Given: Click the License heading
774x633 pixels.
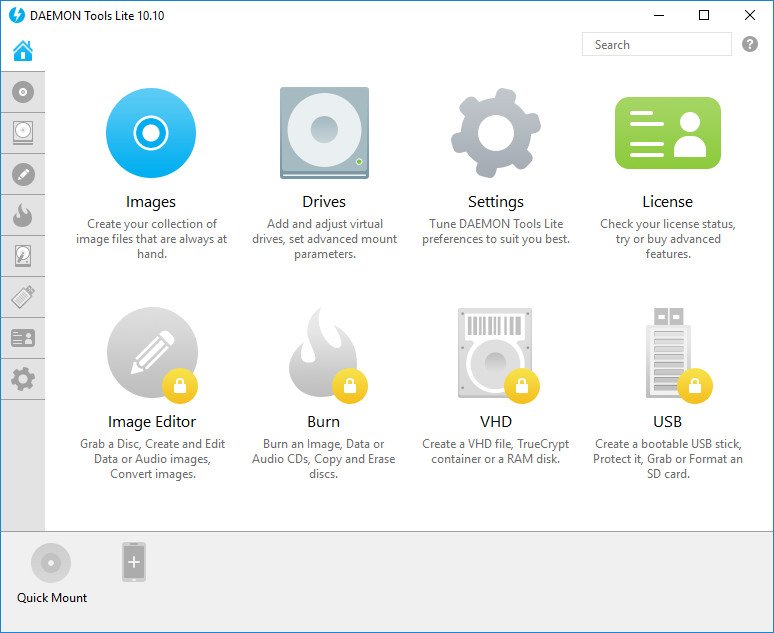Looking at the screenshot, I should [667, 202].
